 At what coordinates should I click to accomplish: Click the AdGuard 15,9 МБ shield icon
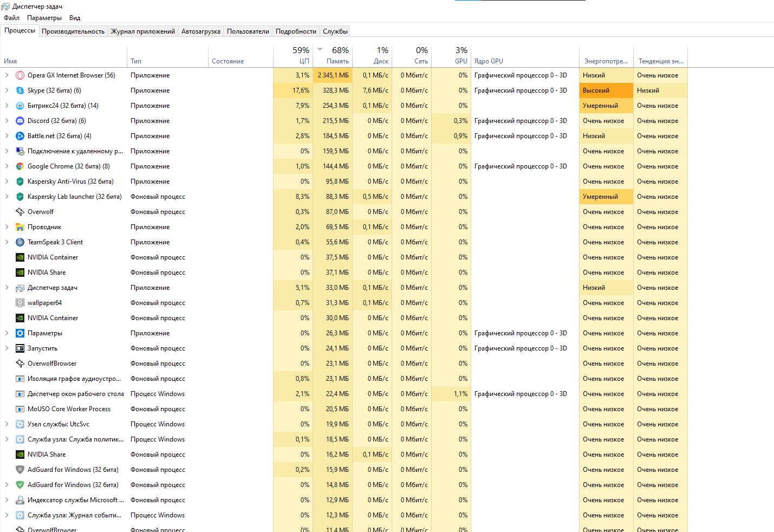point(20,470)
